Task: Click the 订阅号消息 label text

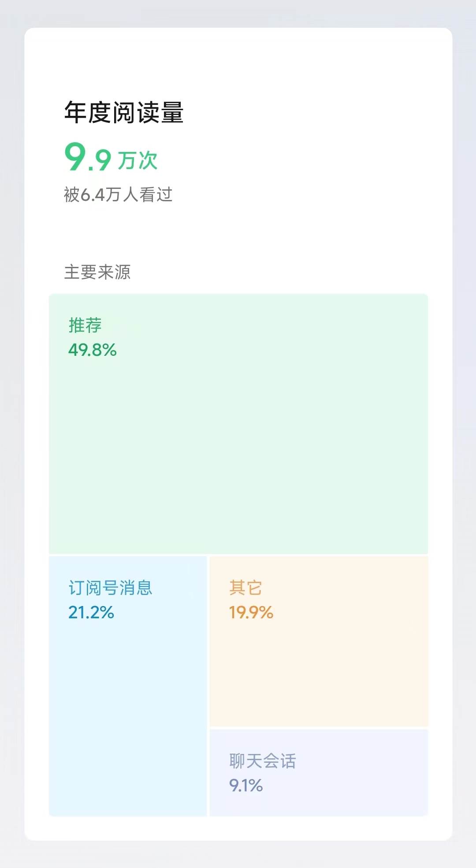Action: (x=110, y=588)
